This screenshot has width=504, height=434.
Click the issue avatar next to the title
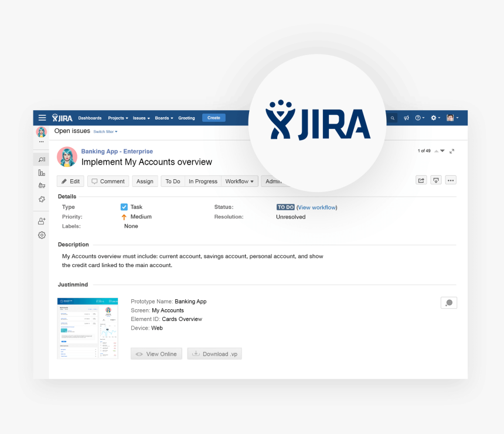click(x=67, y=157)
